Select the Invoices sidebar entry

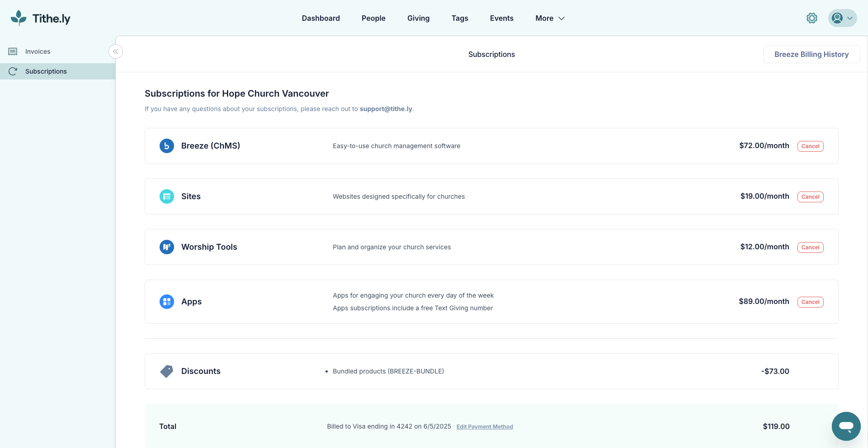click(x=38, y=51)
